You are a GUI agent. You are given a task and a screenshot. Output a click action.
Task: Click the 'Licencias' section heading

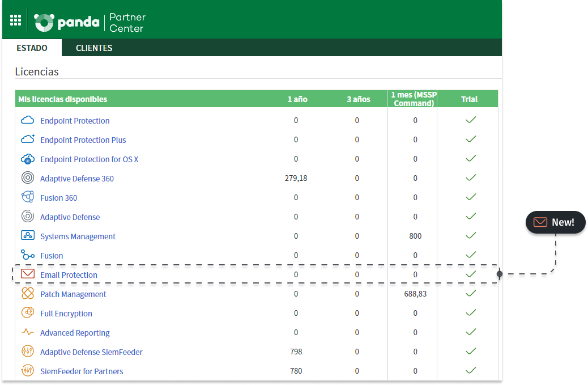pyautogui.click(x=37, y=71)
